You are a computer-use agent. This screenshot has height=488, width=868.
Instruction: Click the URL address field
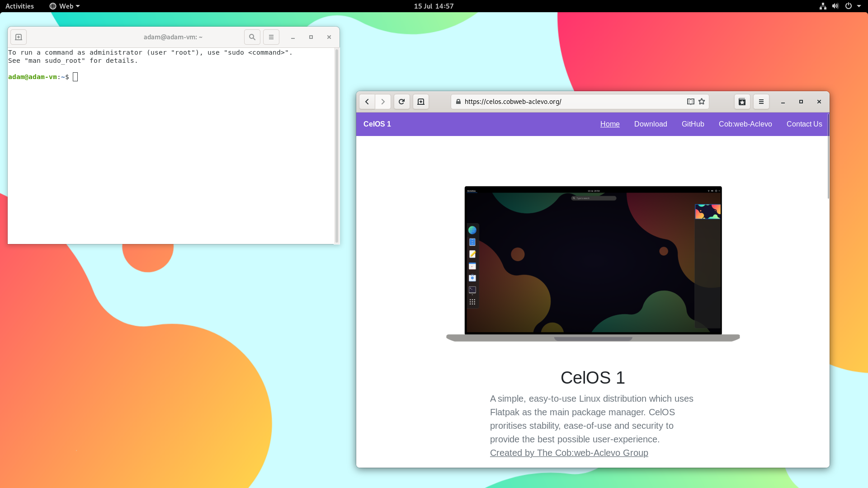570,102
